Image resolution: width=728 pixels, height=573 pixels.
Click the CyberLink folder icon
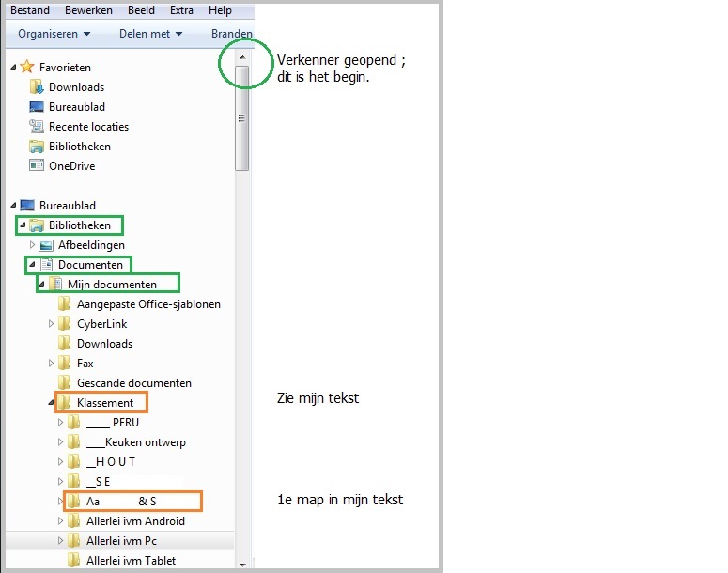(65, 324)
